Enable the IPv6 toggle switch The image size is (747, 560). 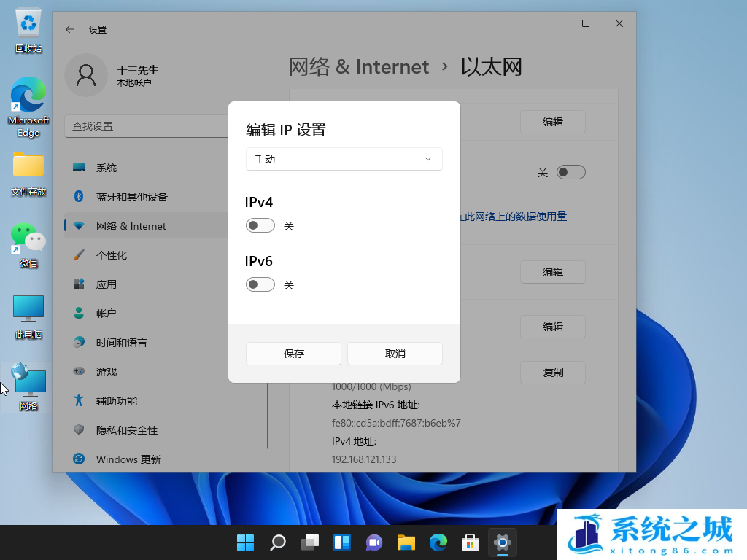coord(260,284)
